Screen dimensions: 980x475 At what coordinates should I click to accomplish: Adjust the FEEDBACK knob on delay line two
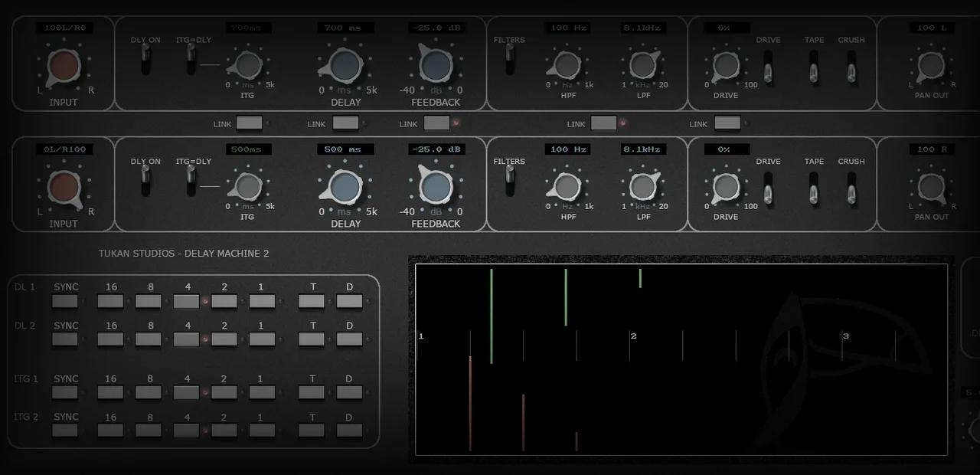pos(435,188)
